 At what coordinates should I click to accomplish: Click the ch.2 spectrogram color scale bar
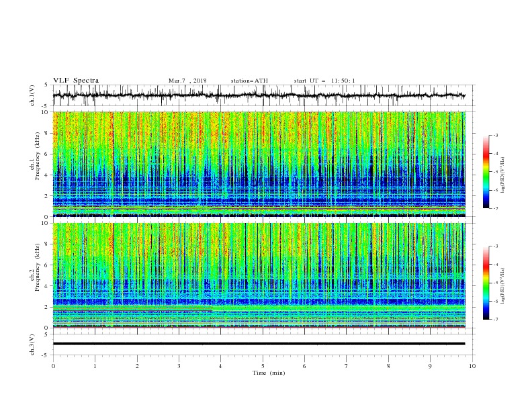click(x=486, y=283)
